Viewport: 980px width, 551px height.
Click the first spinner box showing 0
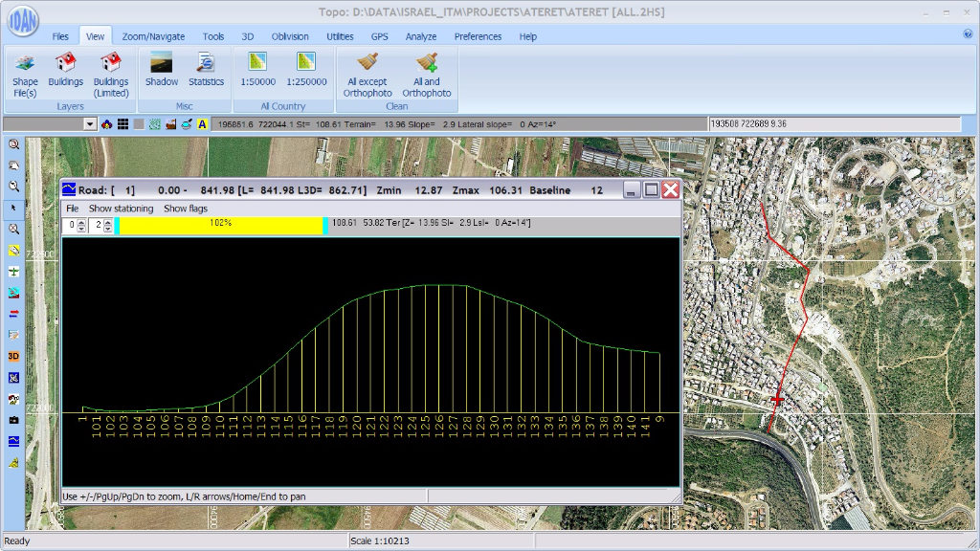(72, 225)
